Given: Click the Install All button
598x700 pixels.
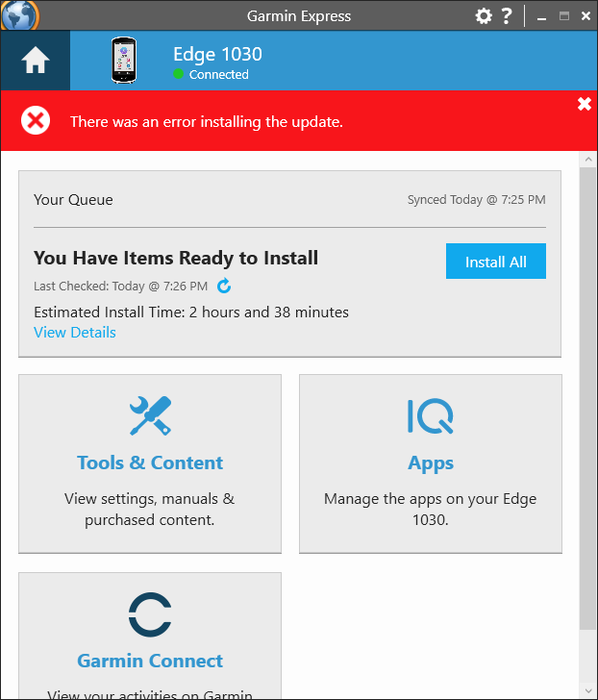Looking at the screenshot, I should tap(496, 262).
